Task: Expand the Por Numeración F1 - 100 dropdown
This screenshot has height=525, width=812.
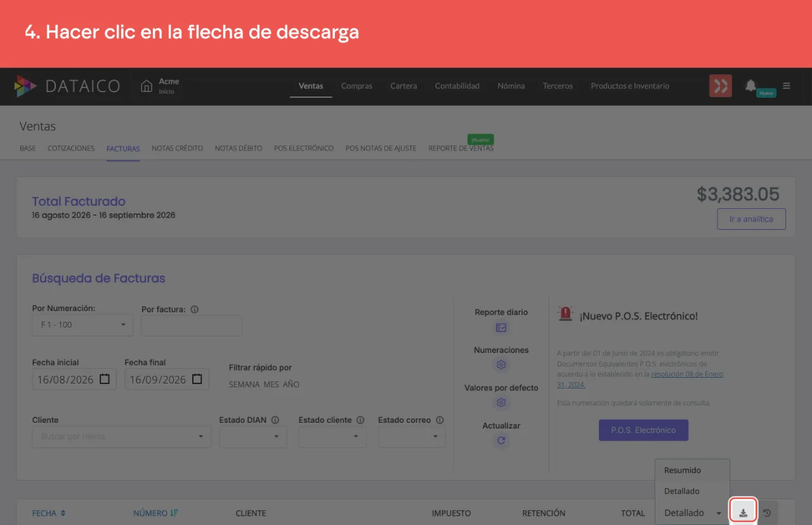Action: 82,325
